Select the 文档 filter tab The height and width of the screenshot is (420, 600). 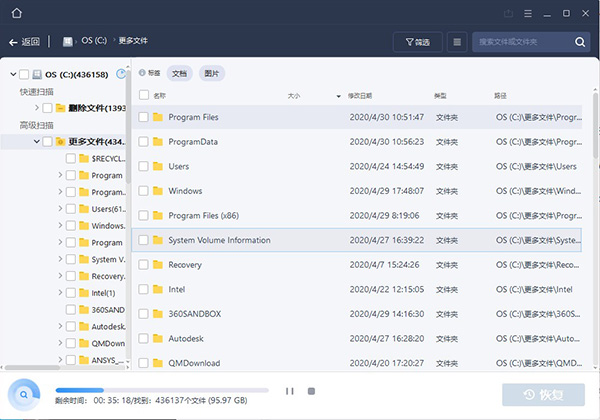tap(179, 73)
